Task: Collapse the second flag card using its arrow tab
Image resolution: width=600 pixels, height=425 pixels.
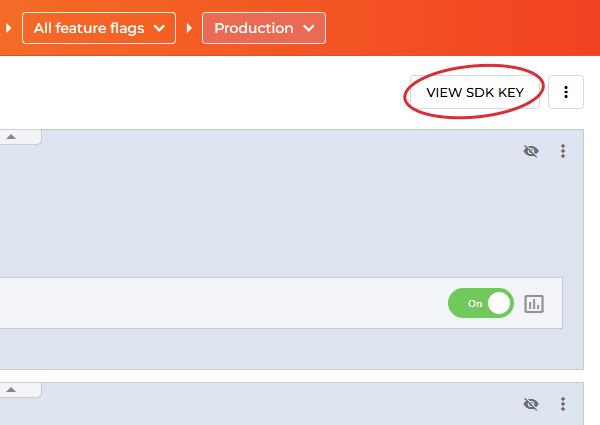Action: (x=12, y=389)
